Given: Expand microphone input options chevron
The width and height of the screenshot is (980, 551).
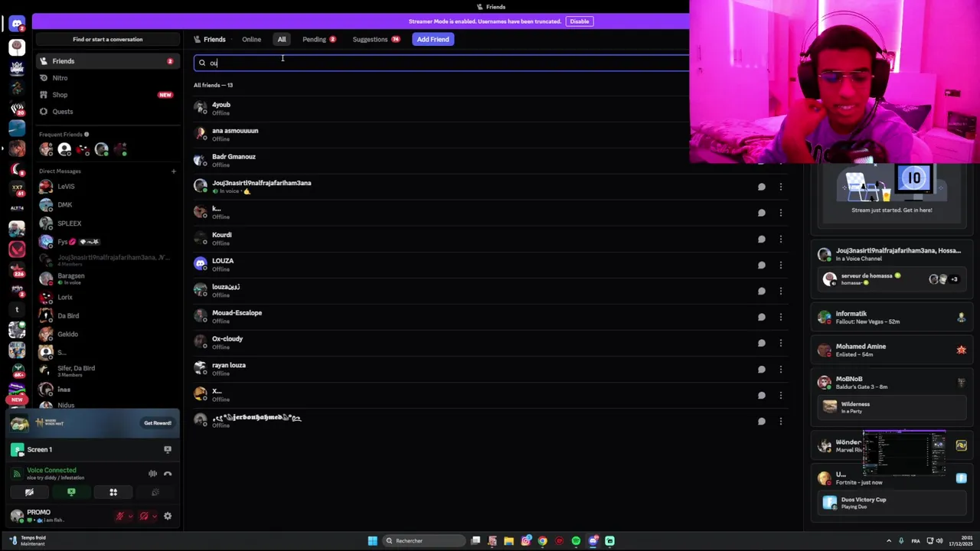Looking at the screenshot, I should [x=130, y=517].
